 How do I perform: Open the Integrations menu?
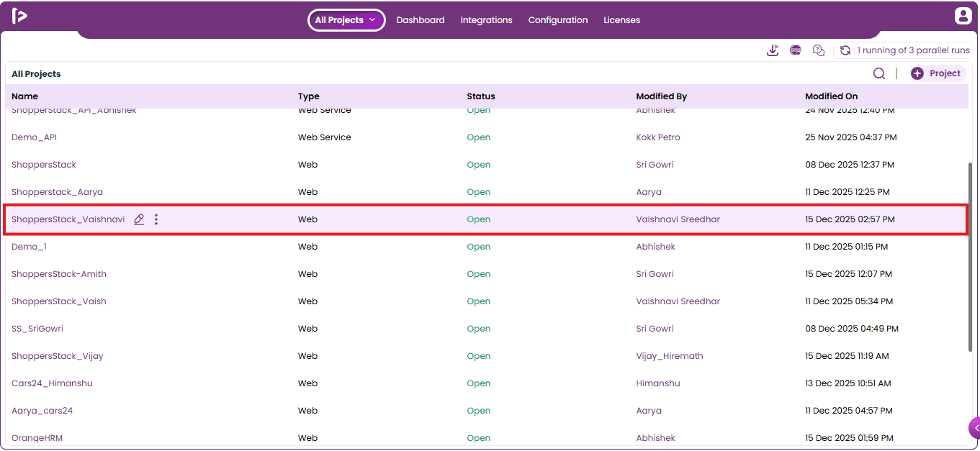[487, 20]
